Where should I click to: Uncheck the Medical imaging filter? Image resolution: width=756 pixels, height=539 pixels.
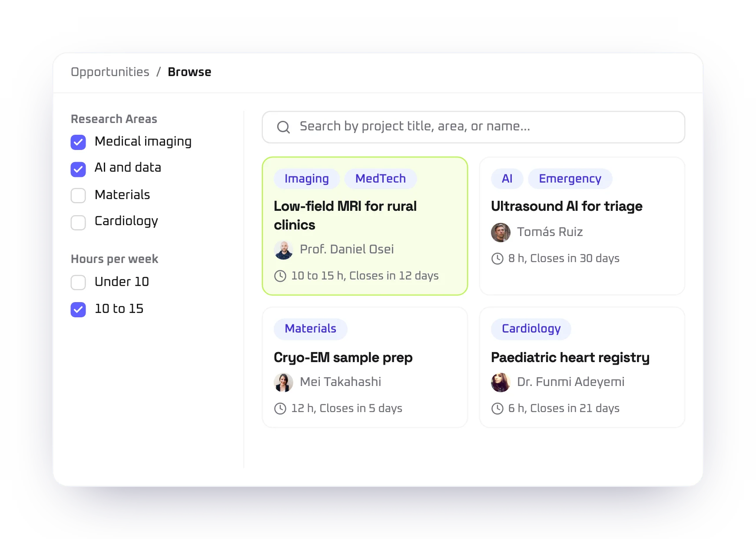click(x=78, y=142)
